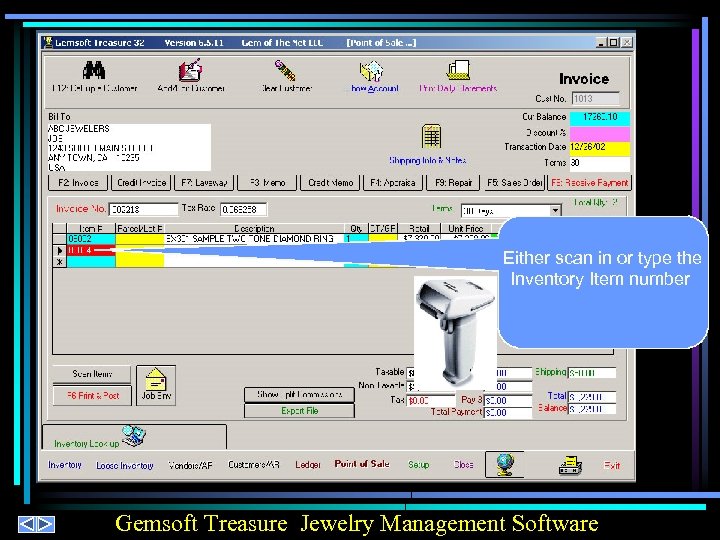This screenshot has width=720, height=540.
Task: Click the Terms field showing 30
Action: click(x=600, y=163)
